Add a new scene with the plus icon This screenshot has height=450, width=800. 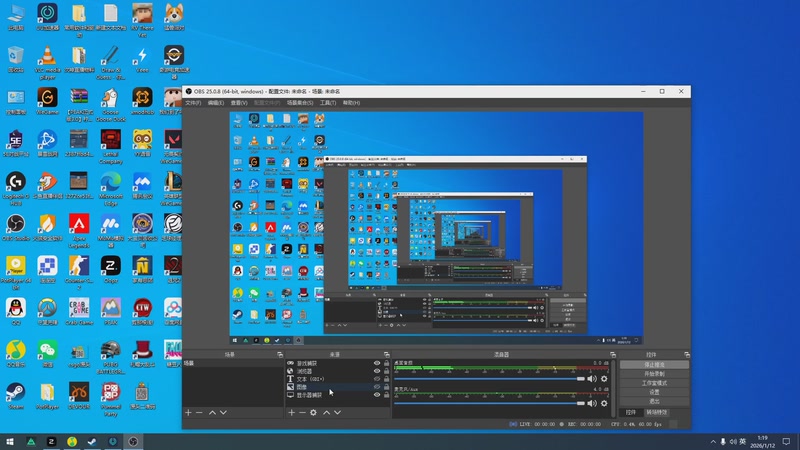point(188,412)
